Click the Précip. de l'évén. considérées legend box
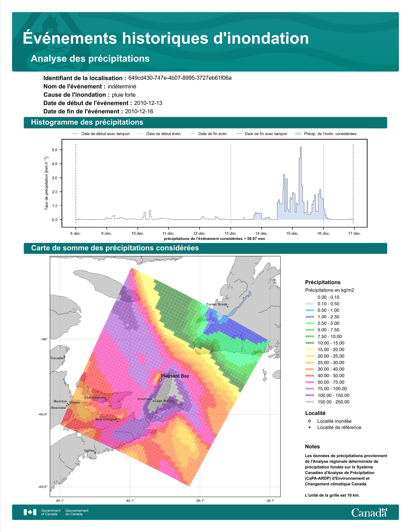The width and height of the screenshot is (411, 532). tap(298, 134)
